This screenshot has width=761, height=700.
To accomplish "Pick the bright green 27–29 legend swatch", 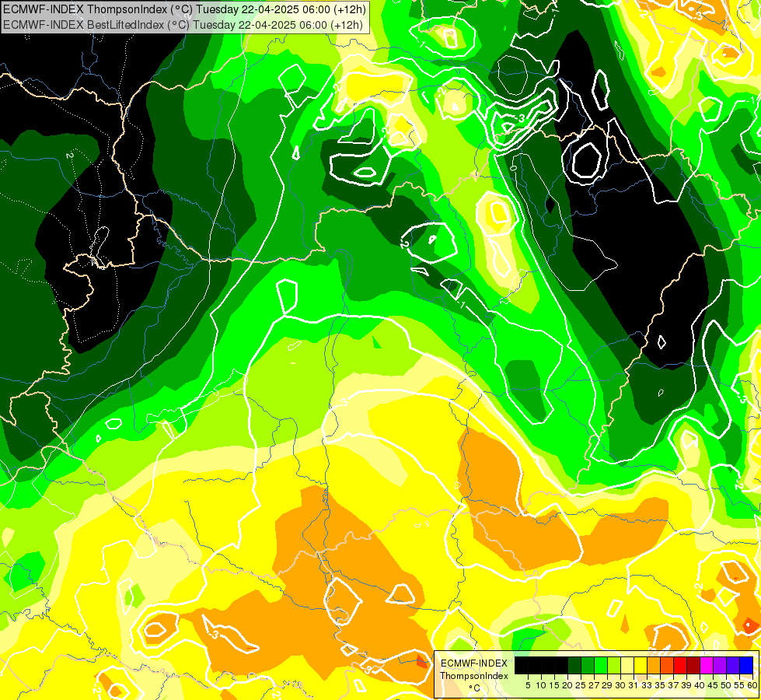I will pyautogui.click(x=601, y=666).
